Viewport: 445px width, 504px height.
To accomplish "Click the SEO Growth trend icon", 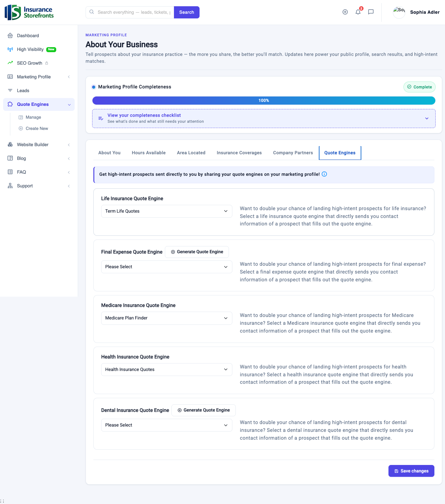I will (x=10, y=63).
